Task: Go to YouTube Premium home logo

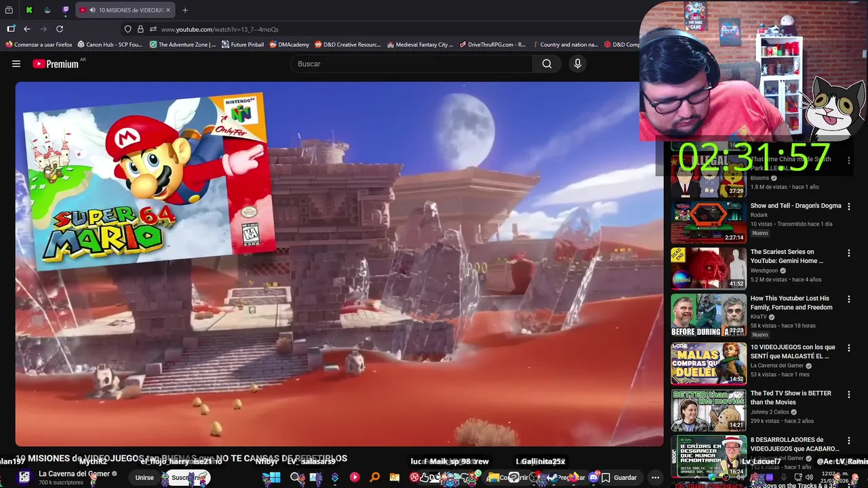Action: pos(56,64)
